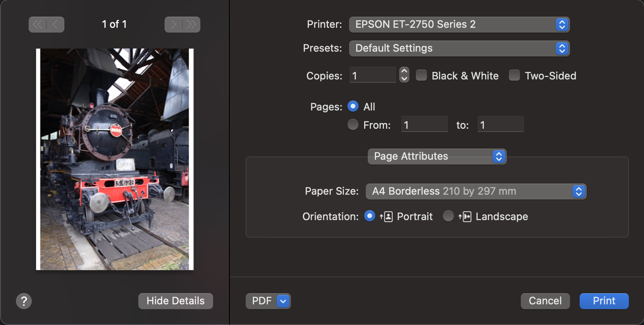
Task: Click the help question mark button
Action: [x=24, y=301]
